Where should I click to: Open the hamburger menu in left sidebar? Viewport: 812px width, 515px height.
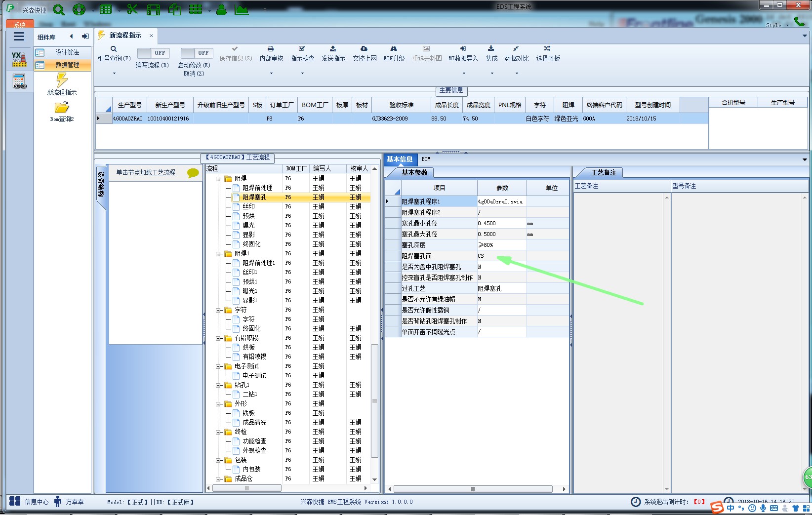(19, 37)
